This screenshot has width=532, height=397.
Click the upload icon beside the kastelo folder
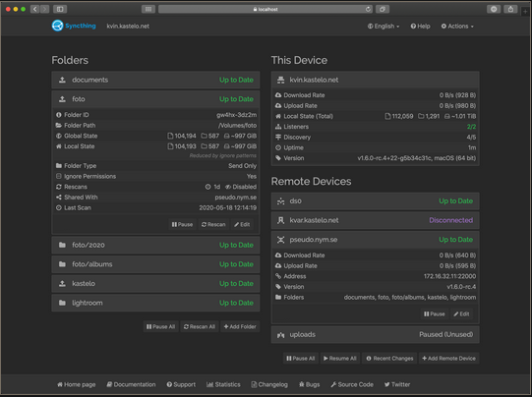tap(62, 283)
